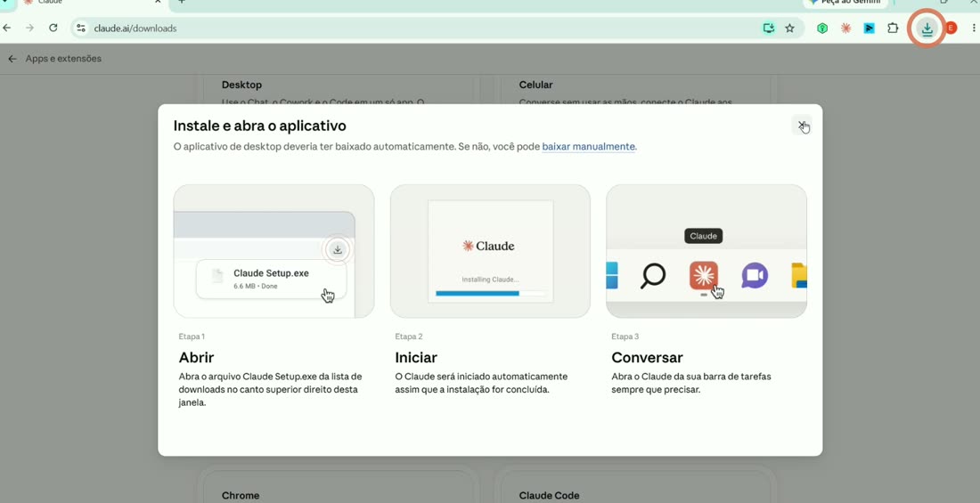
Task: Click the 'O Claude será iniciado automaticamente' description
Action: coord(481,383)
